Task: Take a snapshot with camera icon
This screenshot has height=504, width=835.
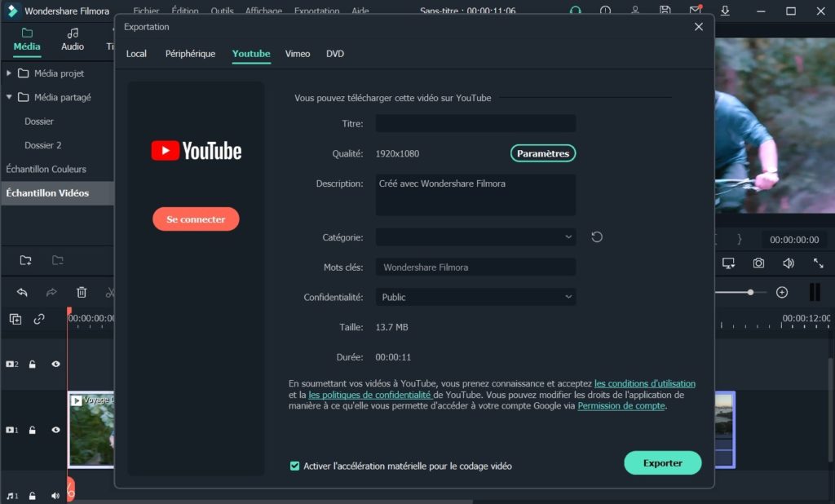Action: click(x=758, y=263)
